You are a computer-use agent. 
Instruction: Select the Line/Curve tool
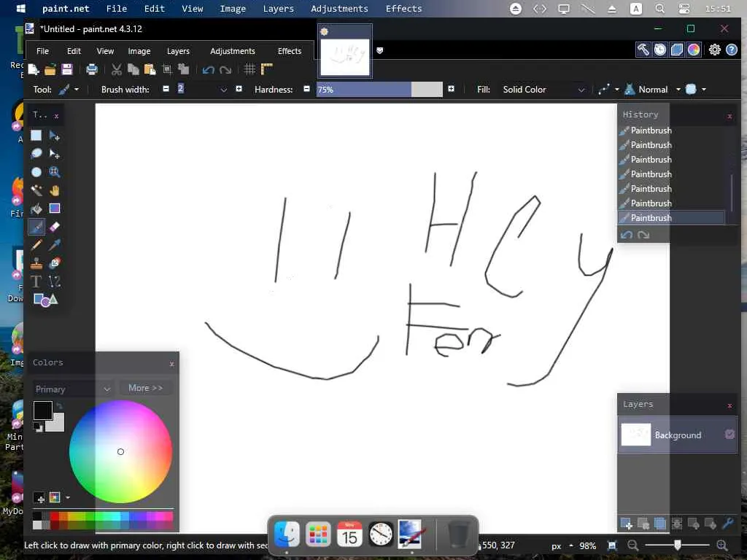(x=54, y=281)
